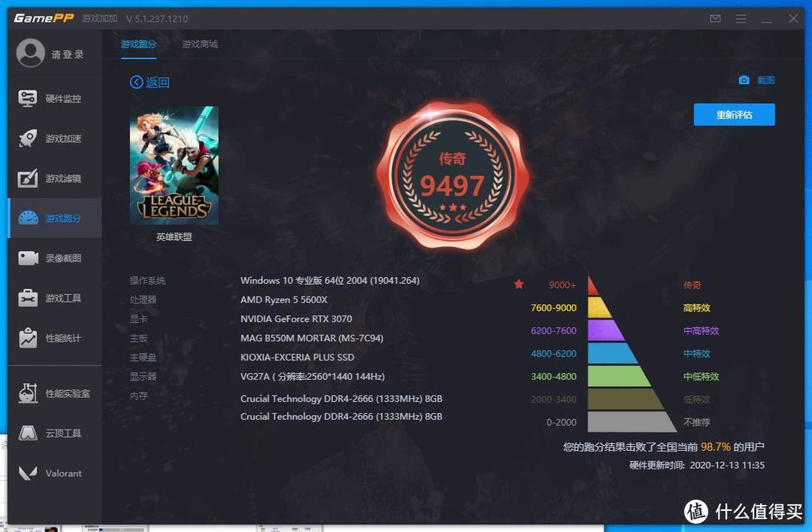Click the 传奇 tier label beside pyramid
The height and width of the screenshot is (532, 812).
pyautogui.click(x=692, y=285)
